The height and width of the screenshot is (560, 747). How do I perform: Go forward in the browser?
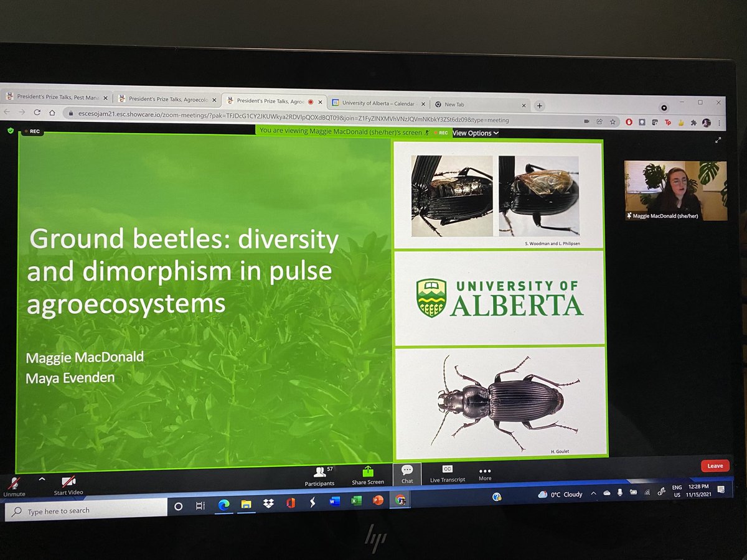pos(22,112)
